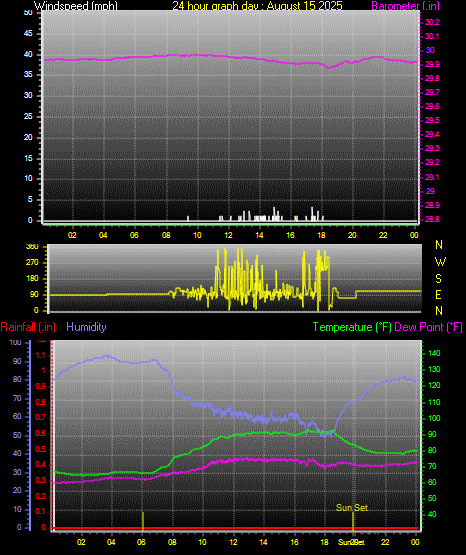Viewport: 466px width, 555px height.
Task: Click the Barometer (.in) axis label
Action: [405, 6]
